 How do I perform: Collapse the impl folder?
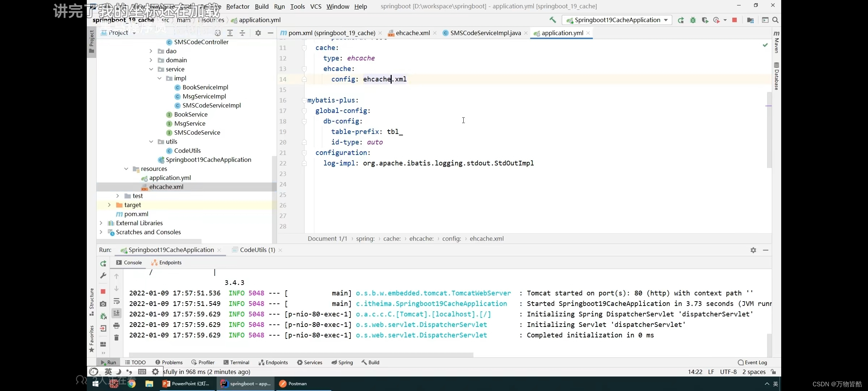coord(159,78)
